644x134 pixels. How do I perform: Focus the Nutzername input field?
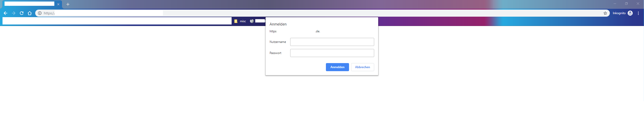332,42
